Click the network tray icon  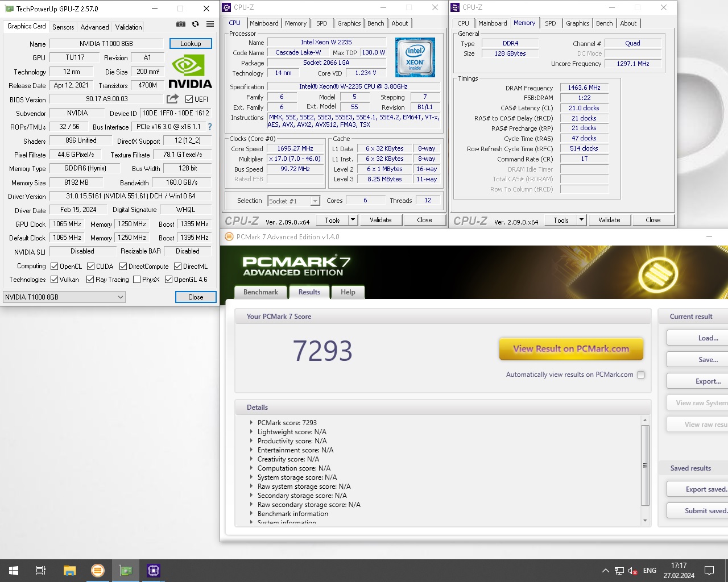click(619, 571)
